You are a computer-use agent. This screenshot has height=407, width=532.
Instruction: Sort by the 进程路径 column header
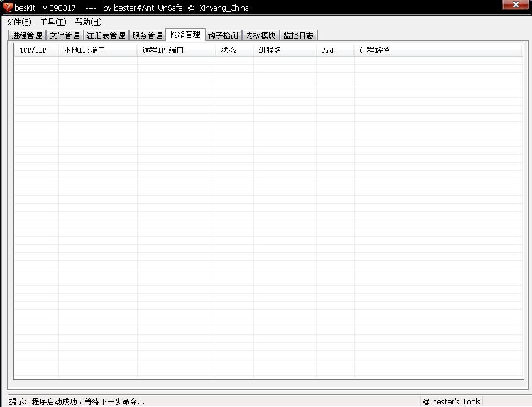tap(438, 50)
